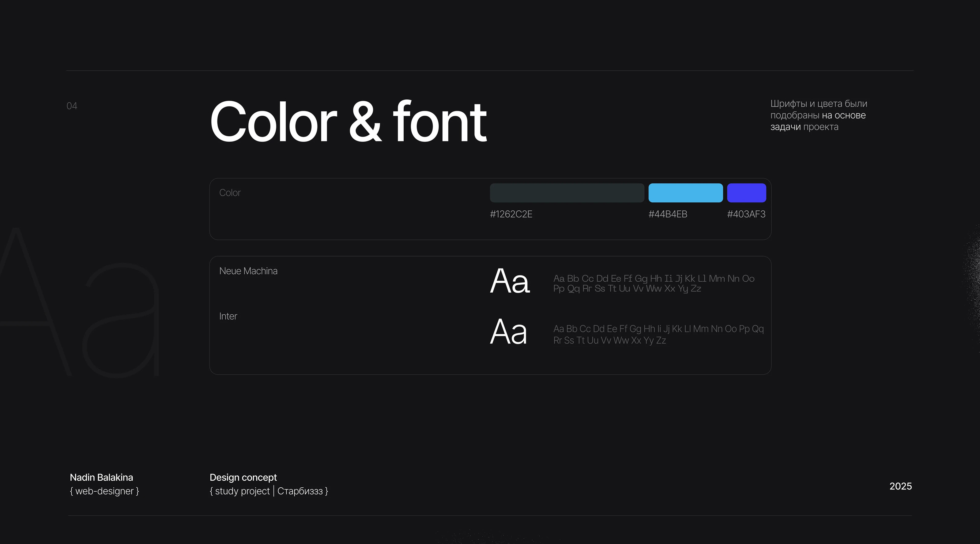
Task: Pick the indigo #403AF3 color swatch
Action: pos(746,193)
